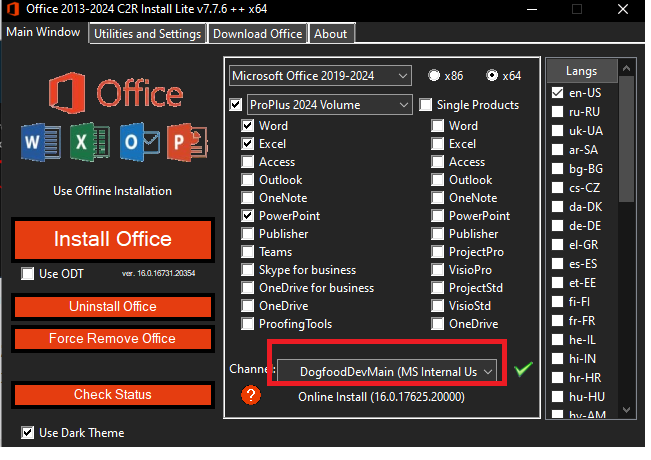651x460 pixels.
Task: Click the ver. 16.0.16731.20354 label
Action: (x=158, y=273)
